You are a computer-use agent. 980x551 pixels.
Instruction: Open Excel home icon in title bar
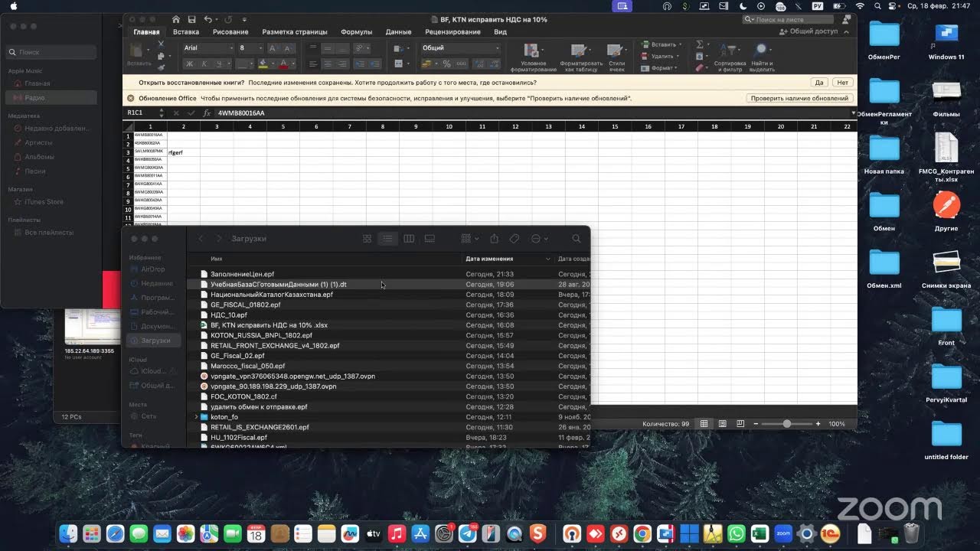pos(176,19)
